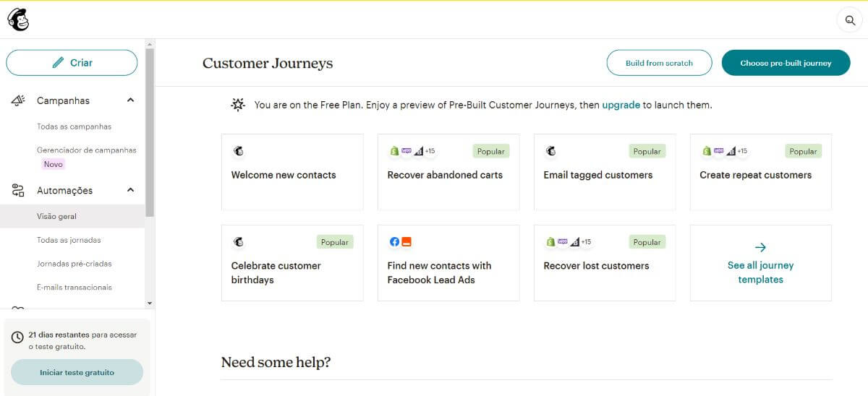Click the Automações flow icon

[18, 191]
